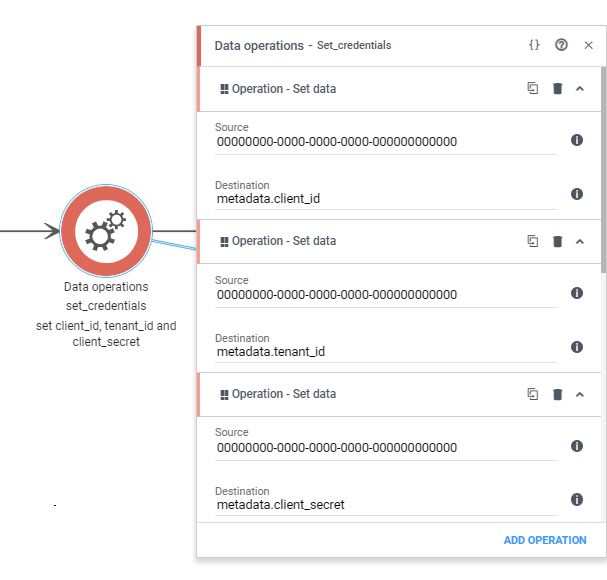Click the ADD OPERATION button
The height and width of the screenshot is (580, 607).
545,540
